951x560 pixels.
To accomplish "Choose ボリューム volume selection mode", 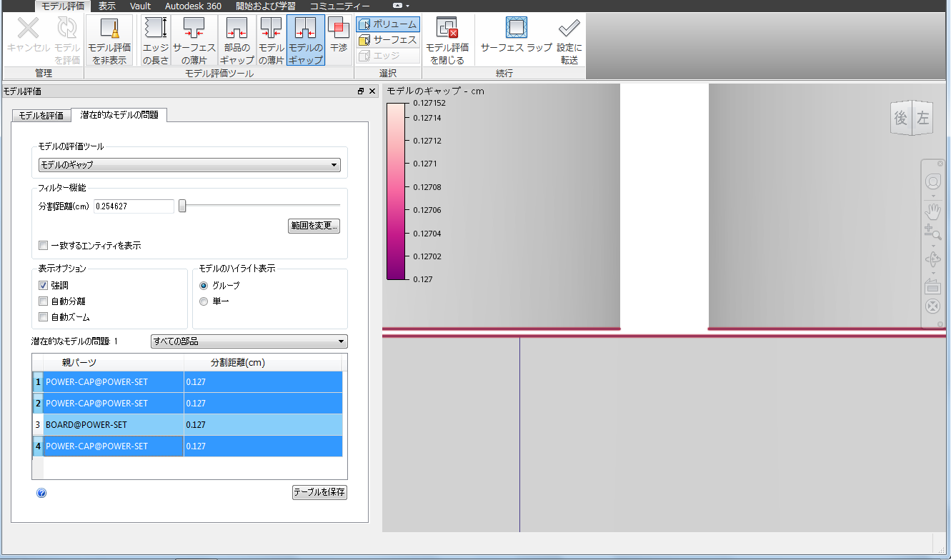I will (388, 24).
